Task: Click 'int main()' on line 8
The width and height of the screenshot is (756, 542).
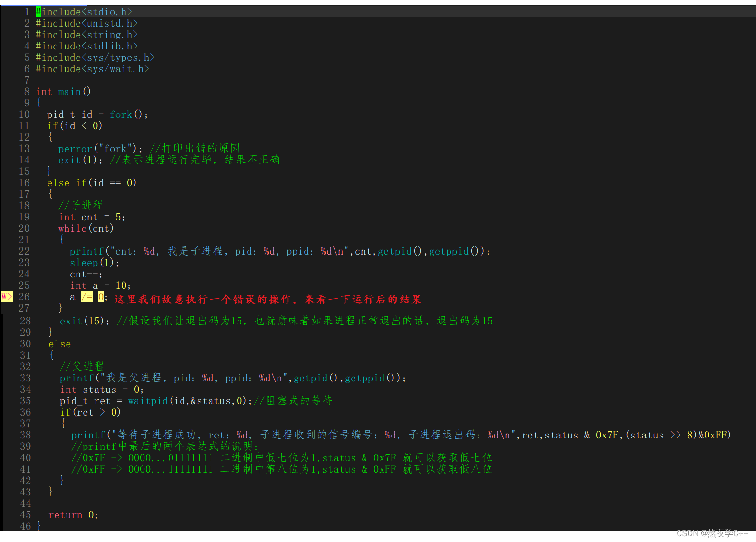Action: click(64, 92)
